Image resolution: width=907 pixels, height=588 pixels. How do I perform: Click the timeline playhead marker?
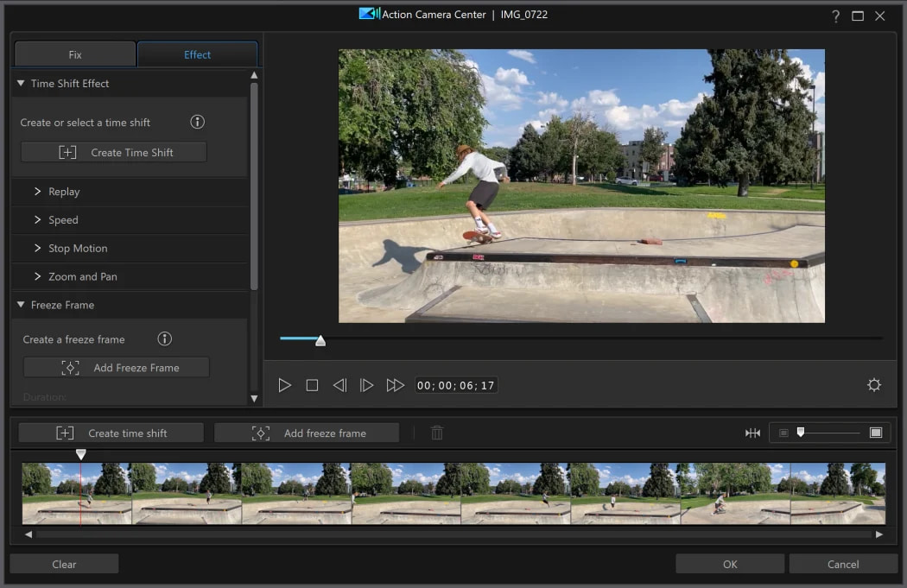click(81, 454)
